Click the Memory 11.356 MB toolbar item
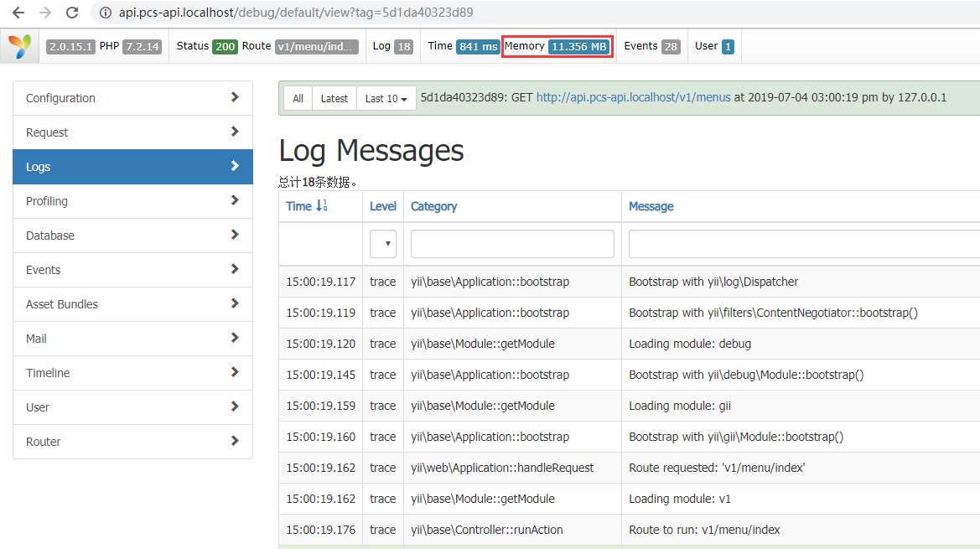 (x=557, y=46)
